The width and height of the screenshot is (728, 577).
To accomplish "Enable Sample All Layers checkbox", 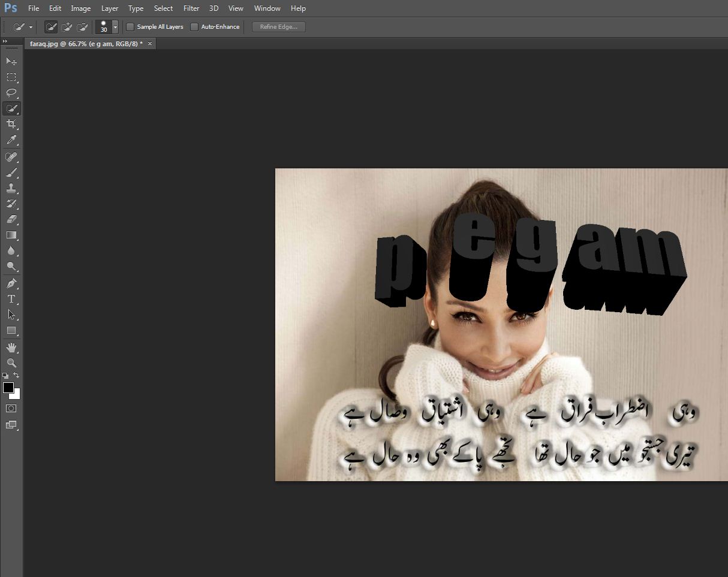I will (x=130, y=27).
